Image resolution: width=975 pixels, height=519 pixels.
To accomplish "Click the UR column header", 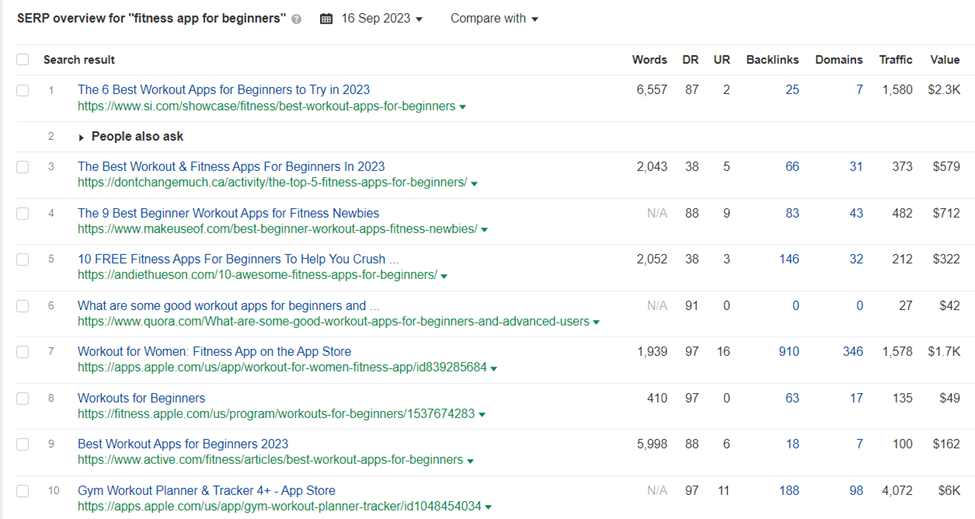I will point(721,60).
